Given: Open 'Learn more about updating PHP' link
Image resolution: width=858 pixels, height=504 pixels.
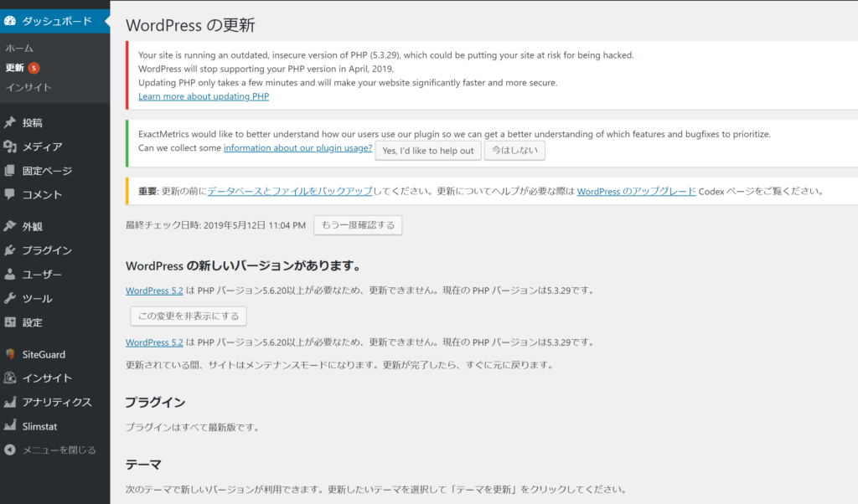Looking at the screenshot, I should 204,96.
